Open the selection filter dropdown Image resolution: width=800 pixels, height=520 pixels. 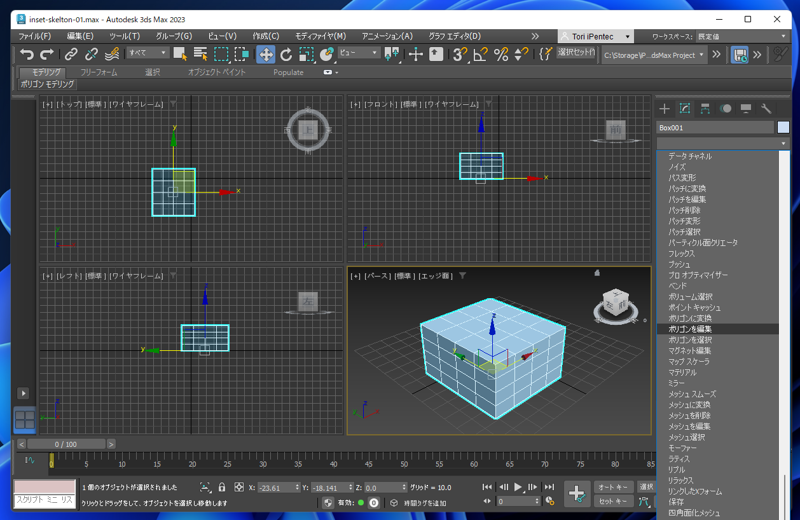click(x=147, y=53)
